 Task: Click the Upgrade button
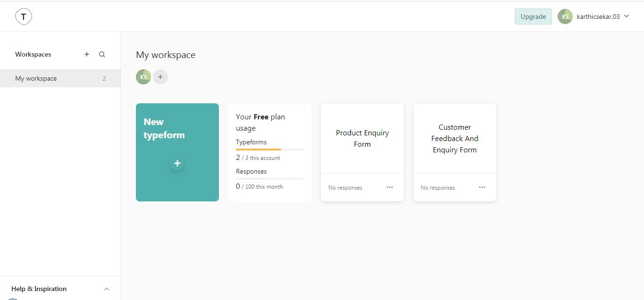pyautogui.click(x=533, y=17)
